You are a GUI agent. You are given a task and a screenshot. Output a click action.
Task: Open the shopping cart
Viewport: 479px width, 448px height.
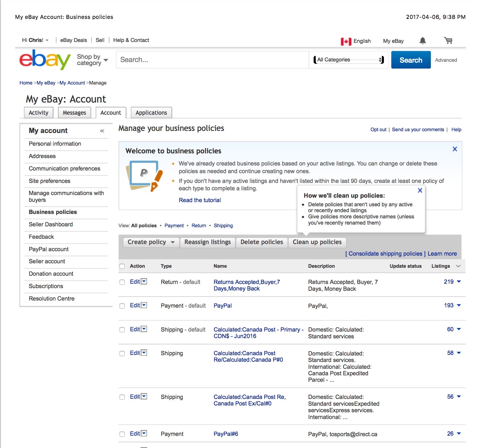448,41
